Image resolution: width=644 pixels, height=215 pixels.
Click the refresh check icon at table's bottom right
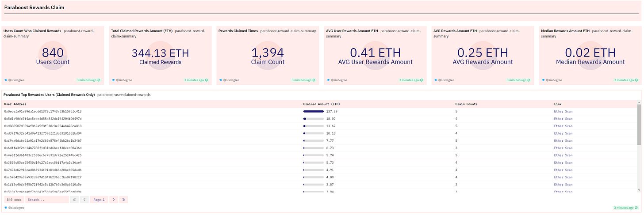tap(636, 207)
